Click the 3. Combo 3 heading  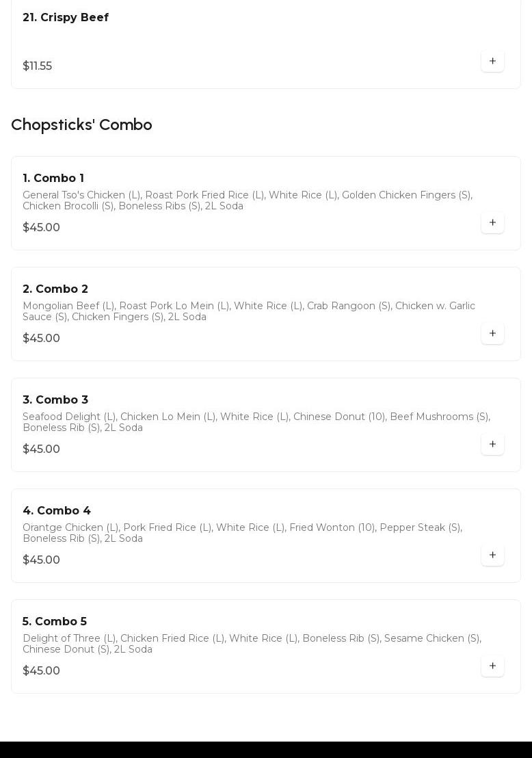point(55,400)
